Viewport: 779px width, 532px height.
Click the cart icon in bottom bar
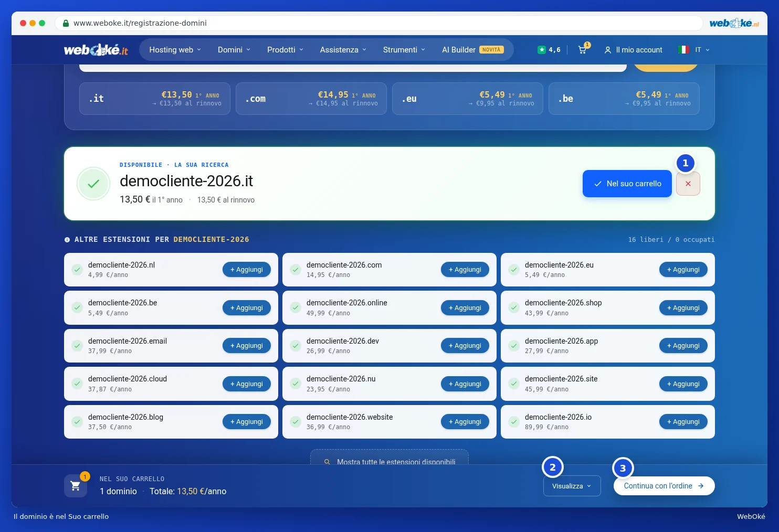pyautogui.click(x=76, y=486)
